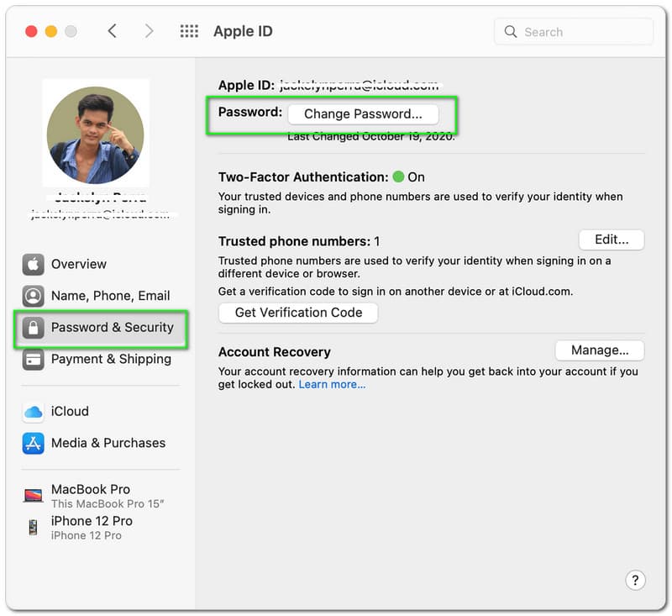Image resolution: width=672 pixels, height=616 pixels.
Task: Go forward with the right chevron arrow
Action: pos(149,31)
